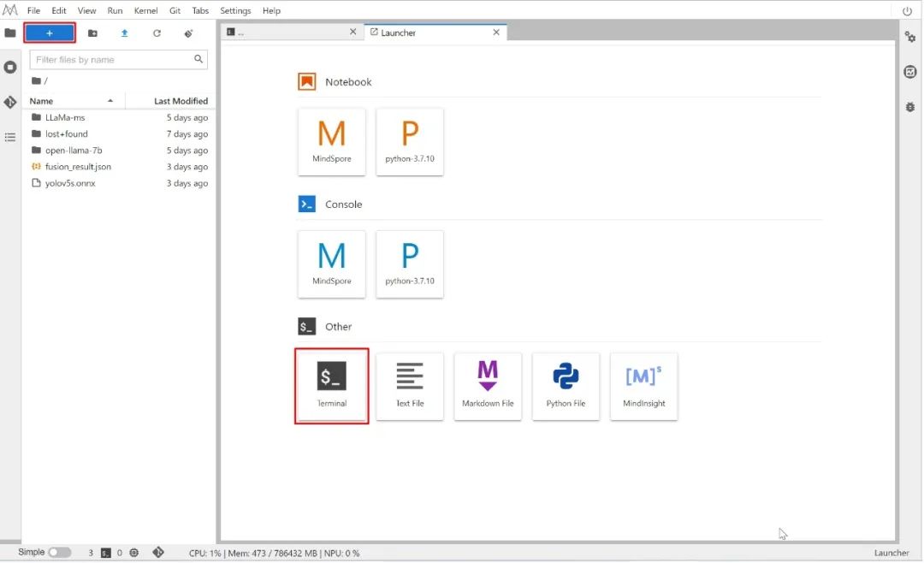Screen dimensions: 924x563
Task: Launch MindInsight from Other section
Action: point(643,386)
